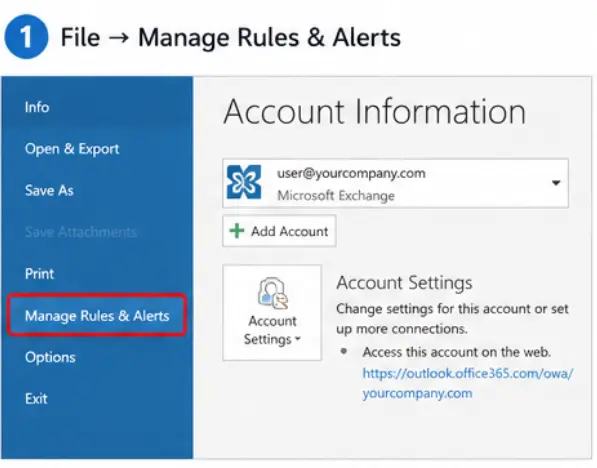Open Manage Rules & Alerts

(97, 315)
